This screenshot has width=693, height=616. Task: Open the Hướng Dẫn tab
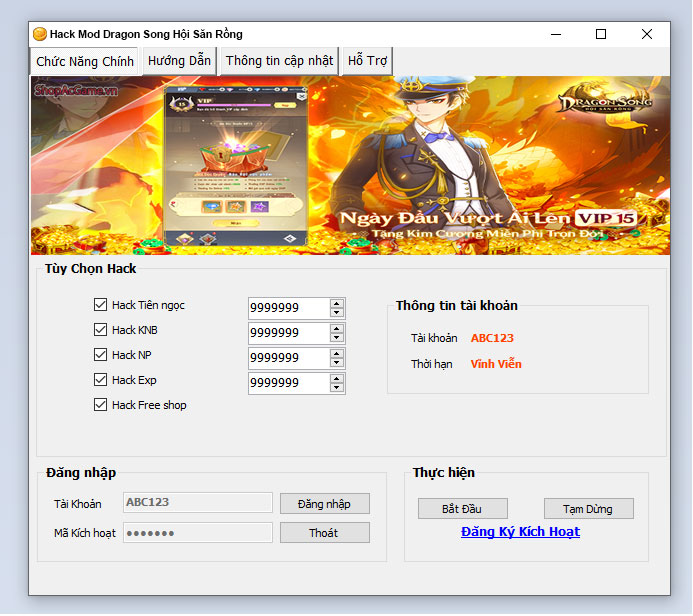[179, 61]
